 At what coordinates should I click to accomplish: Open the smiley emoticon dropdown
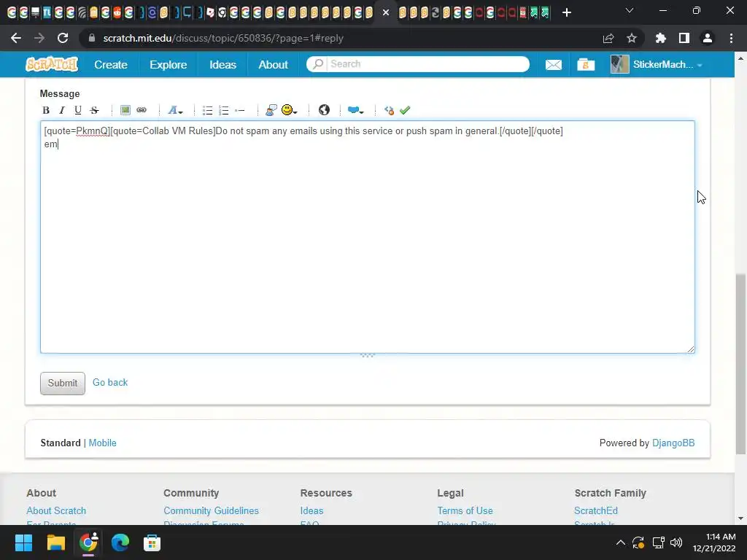(x=289, y=110)
